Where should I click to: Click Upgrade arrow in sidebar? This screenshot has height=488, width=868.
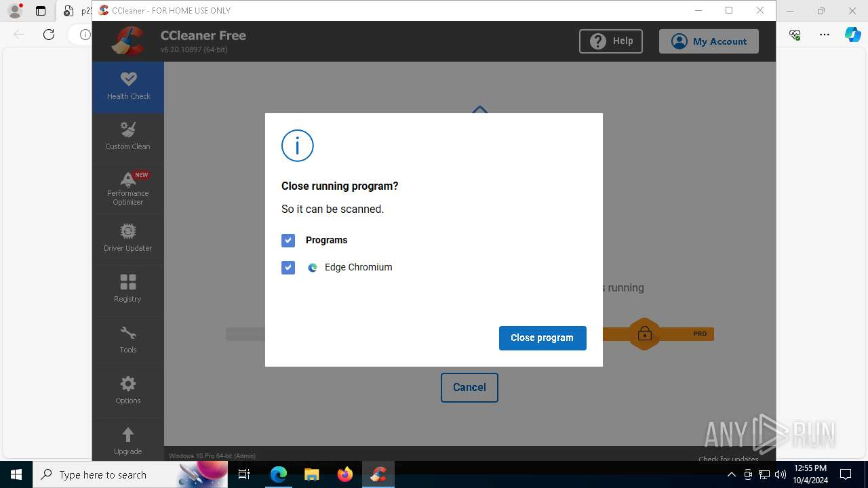pyautogui.click(x=128, y=434)
